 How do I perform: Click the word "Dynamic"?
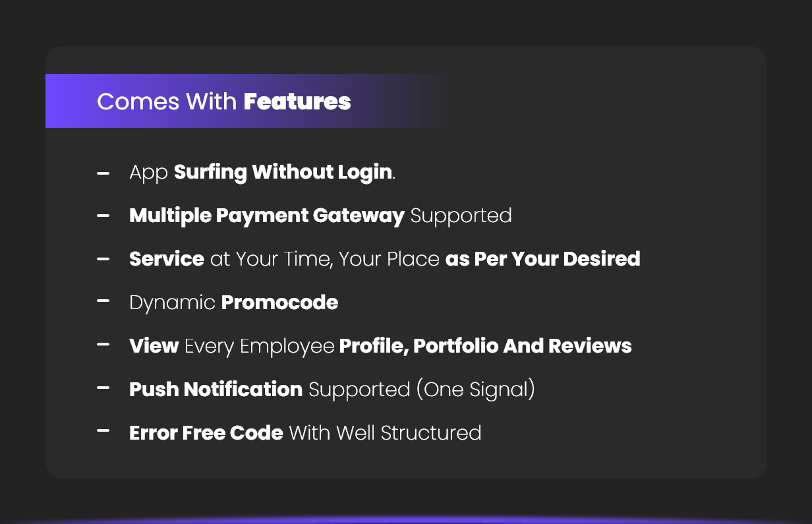(172, 303)
